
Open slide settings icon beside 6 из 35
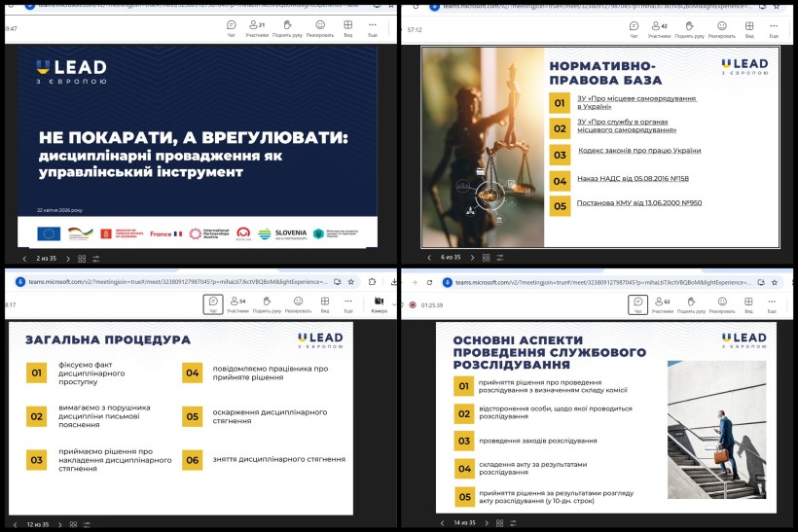500,258
